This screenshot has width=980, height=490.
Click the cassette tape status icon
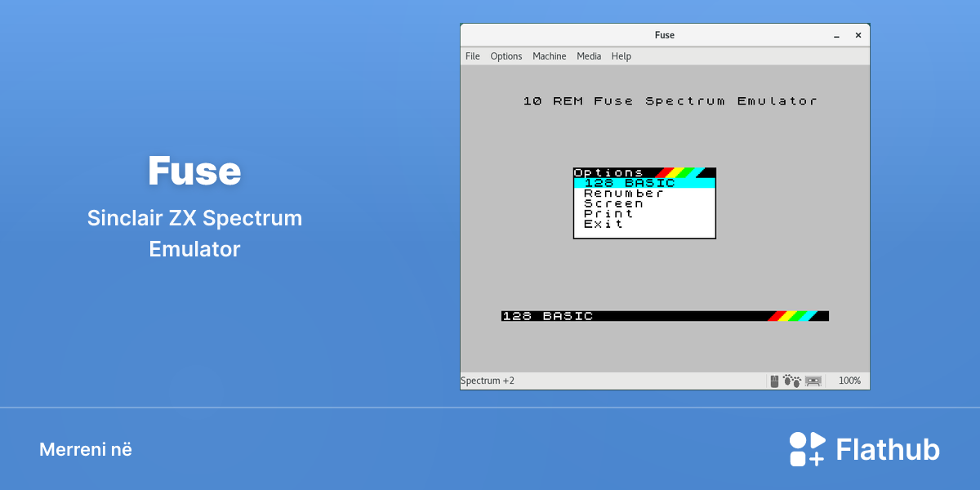tap(813, 381)
